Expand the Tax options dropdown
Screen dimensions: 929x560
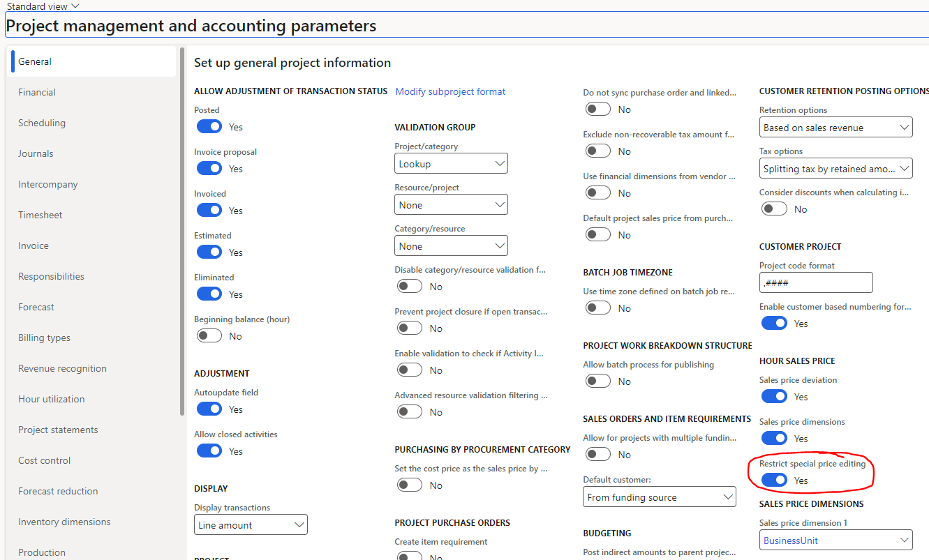pyautogui.click(x=836, y=168)
